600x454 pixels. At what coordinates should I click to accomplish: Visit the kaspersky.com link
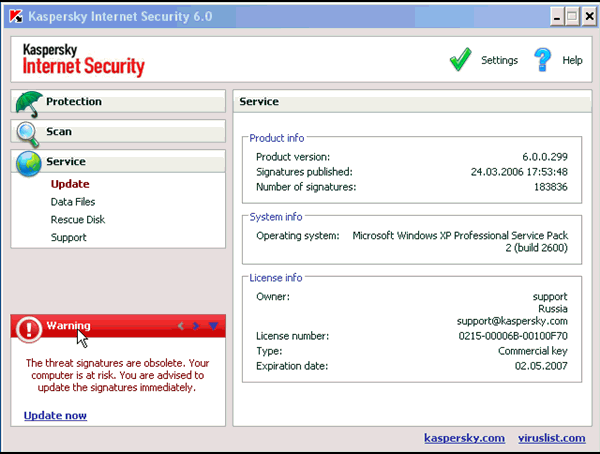464,438
